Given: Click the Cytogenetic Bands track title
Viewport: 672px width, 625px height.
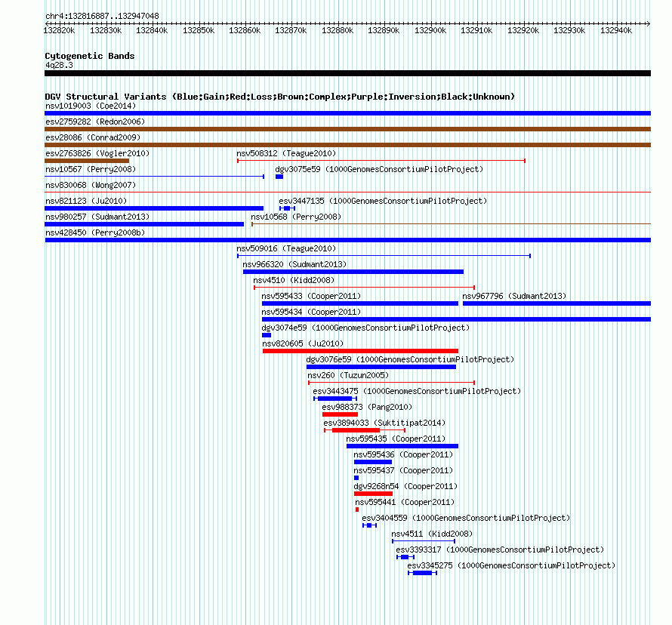Looking at the screenshot, I should (90, 56).
